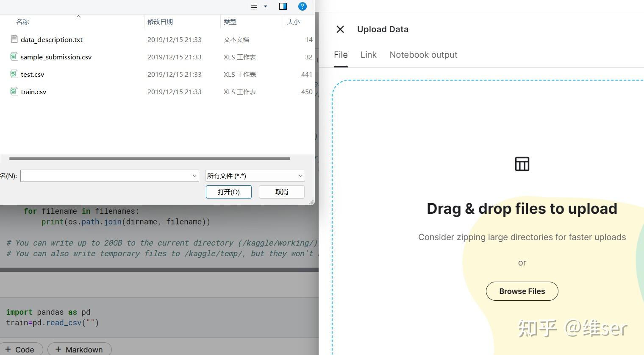Select the data_description.txt text file icon
The image size is (644, 355).
point(14,39)
